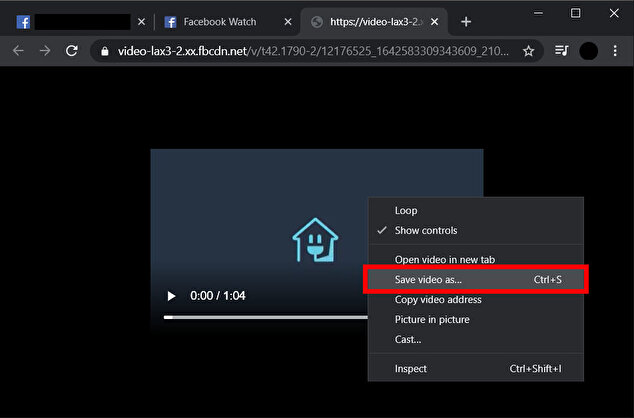Toggle Show controls in context menu

(x=426, y=231)
